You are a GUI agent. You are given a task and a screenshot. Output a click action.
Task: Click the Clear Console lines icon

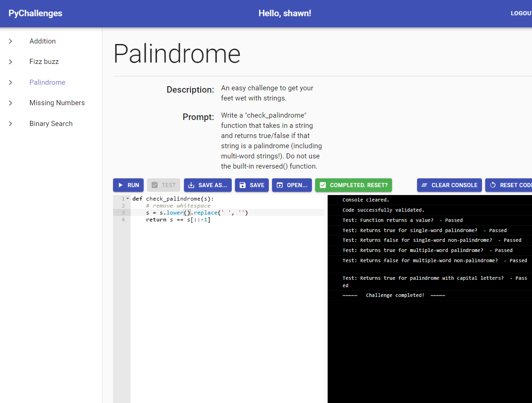424,185
